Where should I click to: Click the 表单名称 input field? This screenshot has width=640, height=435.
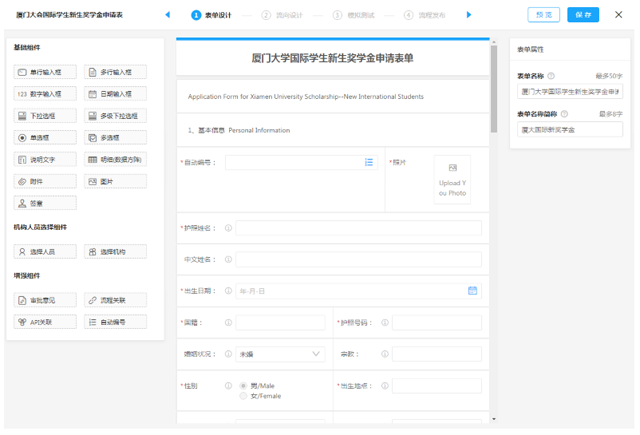point(570,91)
